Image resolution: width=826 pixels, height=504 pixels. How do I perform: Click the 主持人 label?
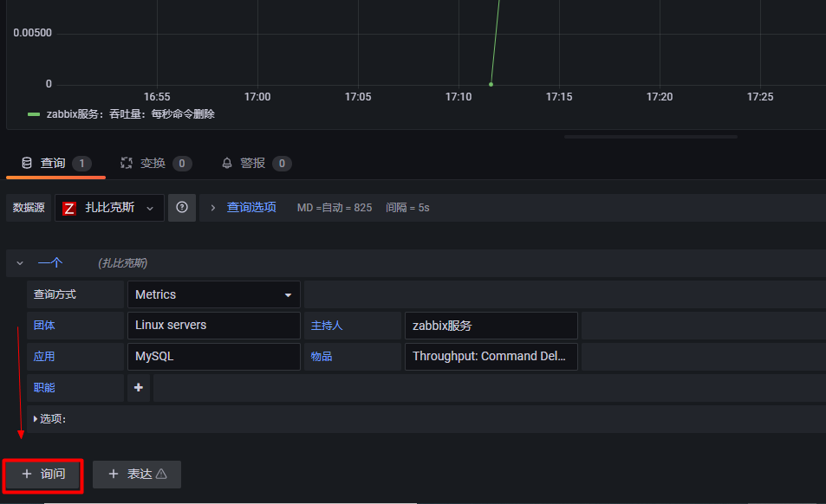[327, 326]
